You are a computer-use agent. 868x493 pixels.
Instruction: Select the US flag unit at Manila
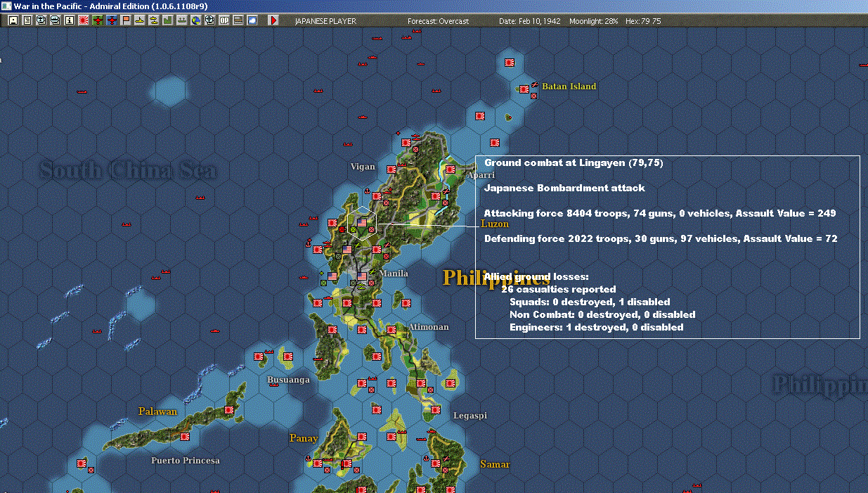363,276
